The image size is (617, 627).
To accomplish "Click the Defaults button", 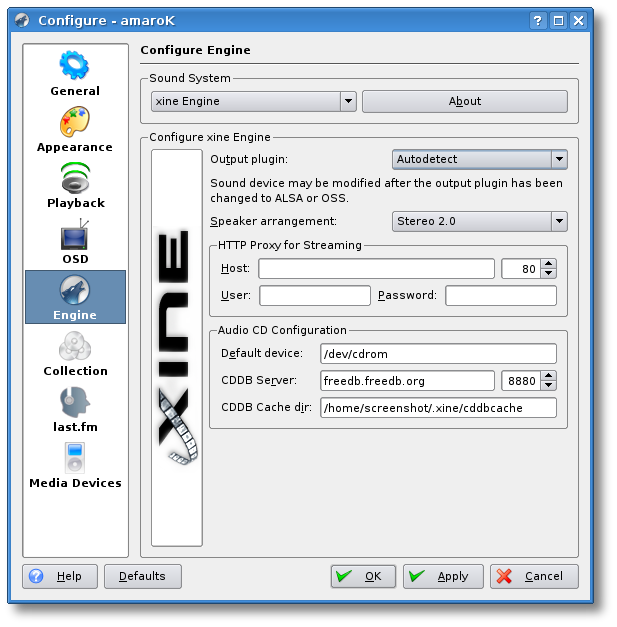I will [x=143, y=576].
